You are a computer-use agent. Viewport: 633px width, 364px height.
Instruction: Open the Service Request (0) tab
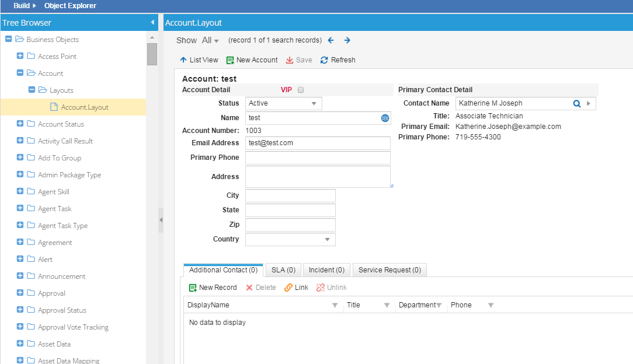pos(389,270)
